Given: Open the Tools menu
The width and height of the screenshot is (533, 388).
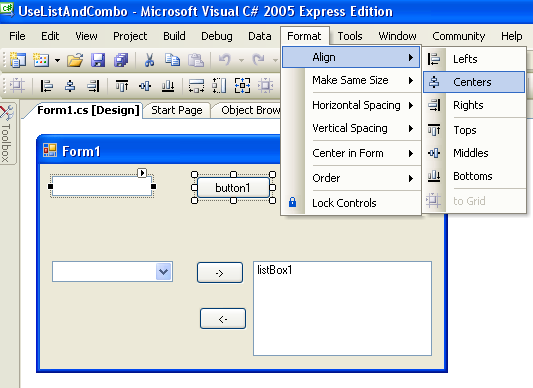Looking at the screenshot, I should click(x=350, y=36).
